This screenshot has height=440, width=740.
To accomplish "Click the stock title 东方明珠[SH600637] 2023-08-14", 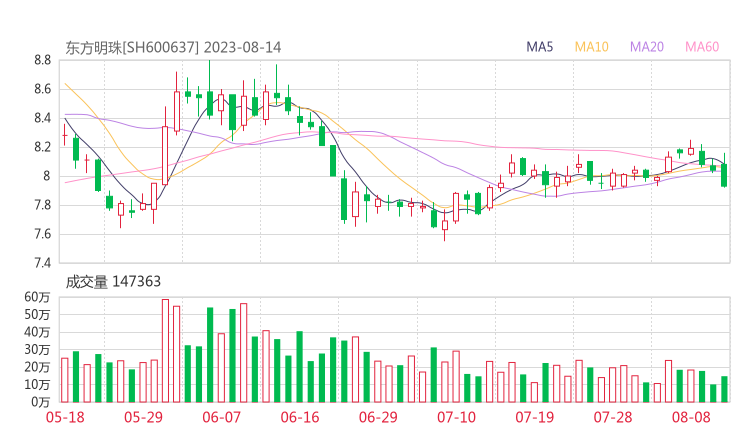I will (173, 48).
